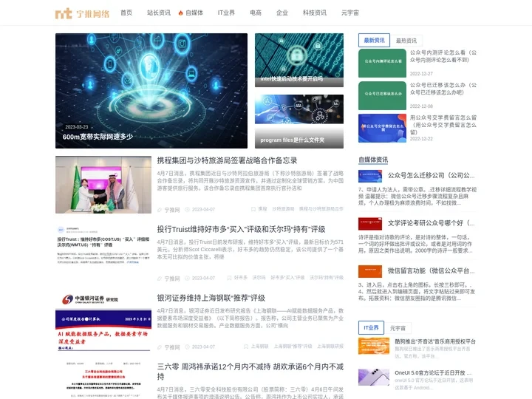Click the 携程与沙特旅游局合作 tag

pos(321,209)
